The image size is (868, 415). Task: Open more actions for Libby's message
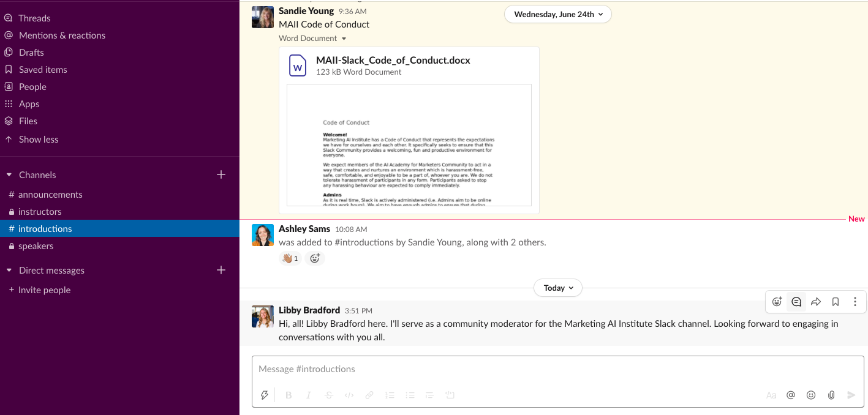pos(855,302)
